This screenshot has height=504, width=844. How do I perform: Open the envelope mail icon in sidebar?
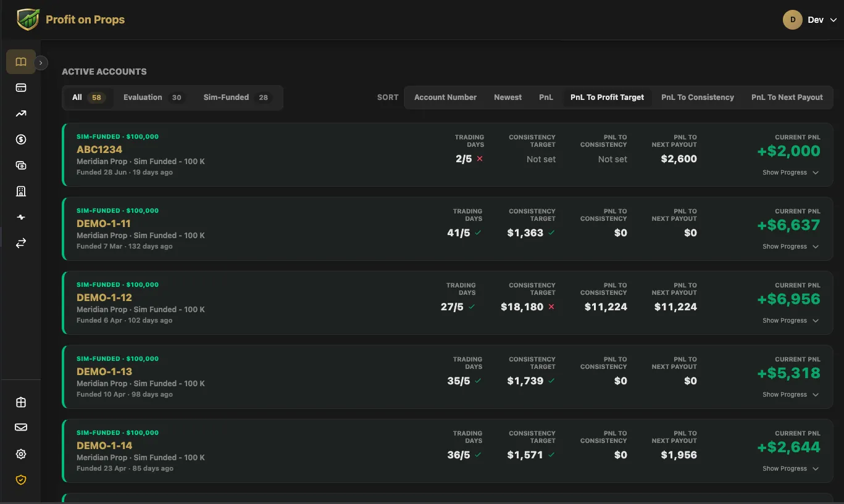coord(21,428)
